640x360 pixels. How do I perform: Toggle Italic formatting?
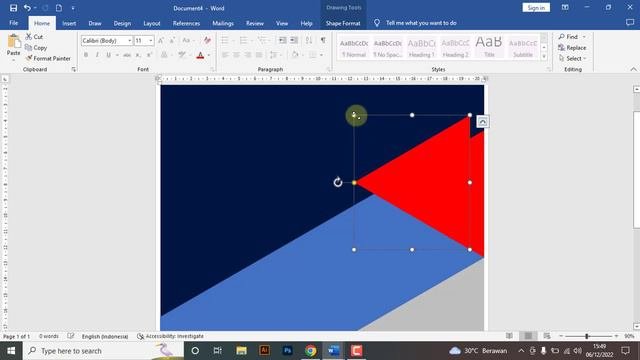tap(97, 55)
